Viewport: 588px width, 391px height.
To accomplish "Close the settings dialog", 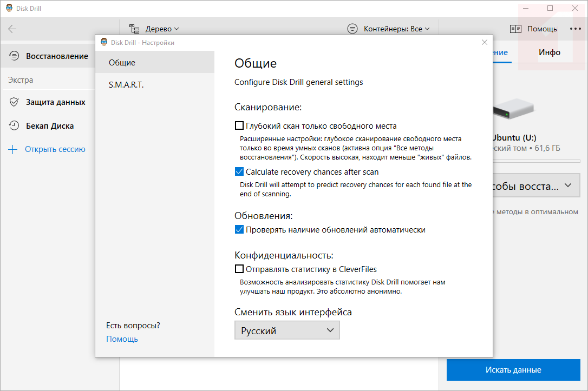I will tap(484, 42).
